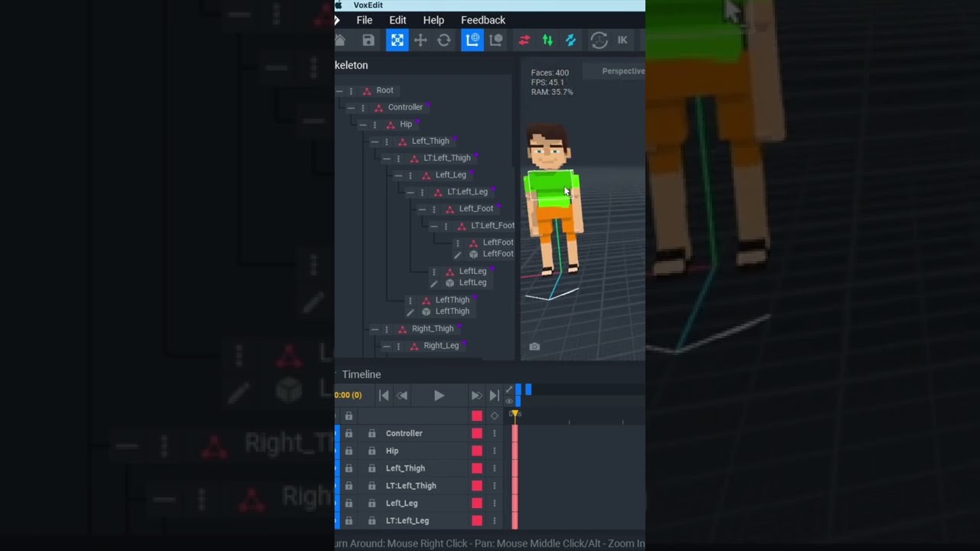Collapse the Hip node
The width and height of the screenshot is (980, 551).
coord(363,125)
